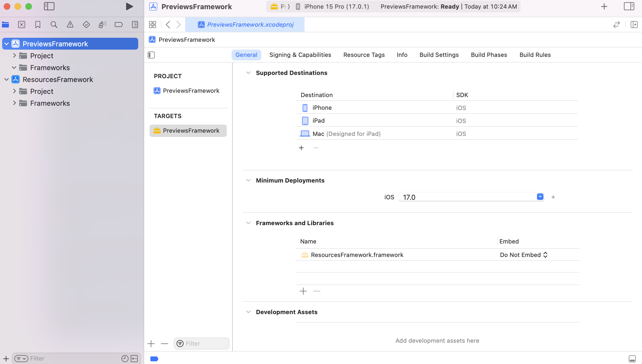The image size is (642, 364).
Task: Select PreviewsFramework target under TARGETS
Action: tap(188, 131)
